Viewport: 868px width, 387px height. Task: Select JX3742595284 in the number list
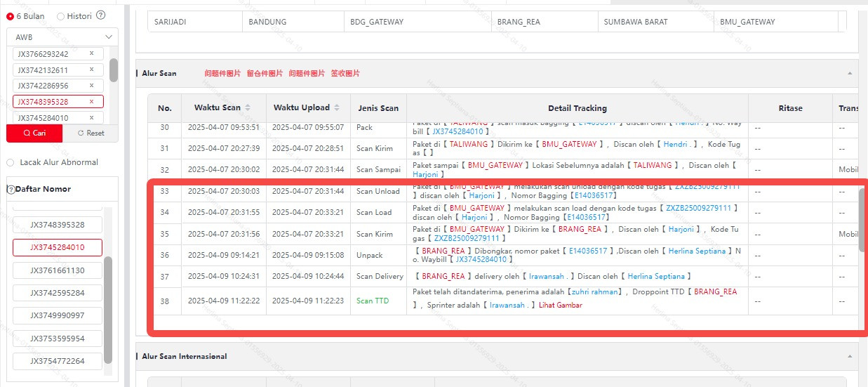point(58,293)
